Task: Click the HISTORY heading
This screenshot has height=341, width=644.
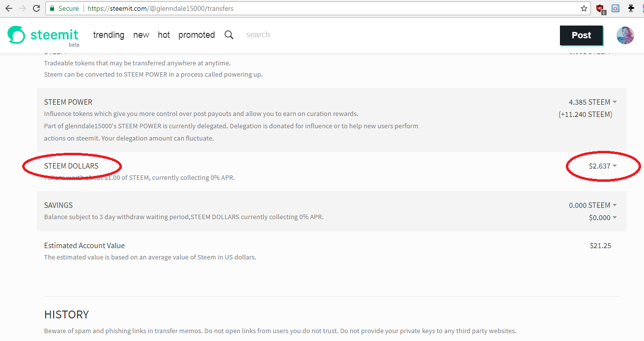Action: click(66, 314)
